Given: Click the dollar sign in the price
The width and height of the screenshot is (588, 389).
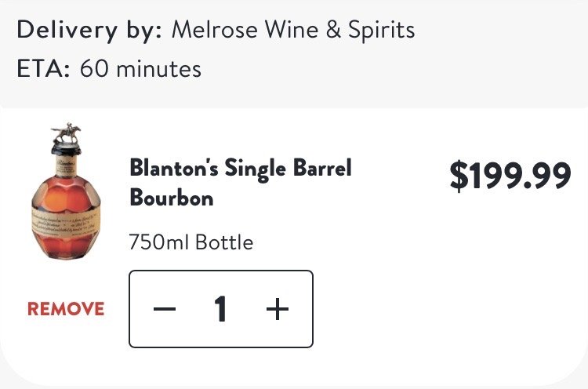Looking at the screenshot, I should pos(457,176).
